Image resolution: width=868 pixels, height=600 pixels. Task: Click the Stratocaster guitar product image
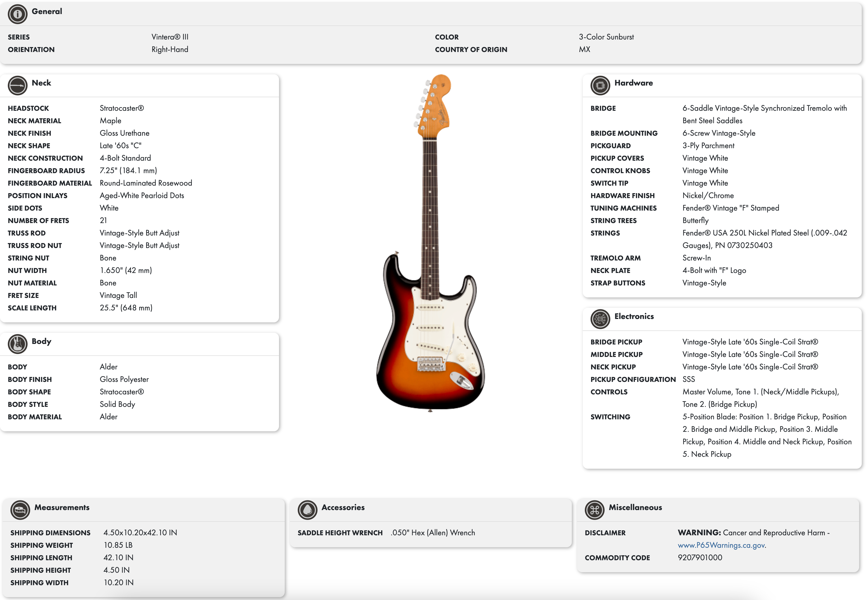click(430, 243)
